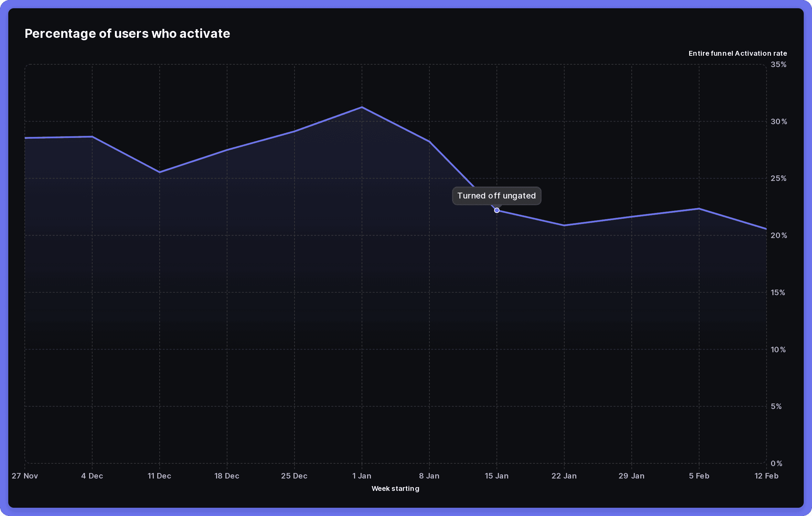Image resolution: width=812 pixels, height=516 pixels.
Task: Select the 22 Jan tick label
Action: (564, 476)
